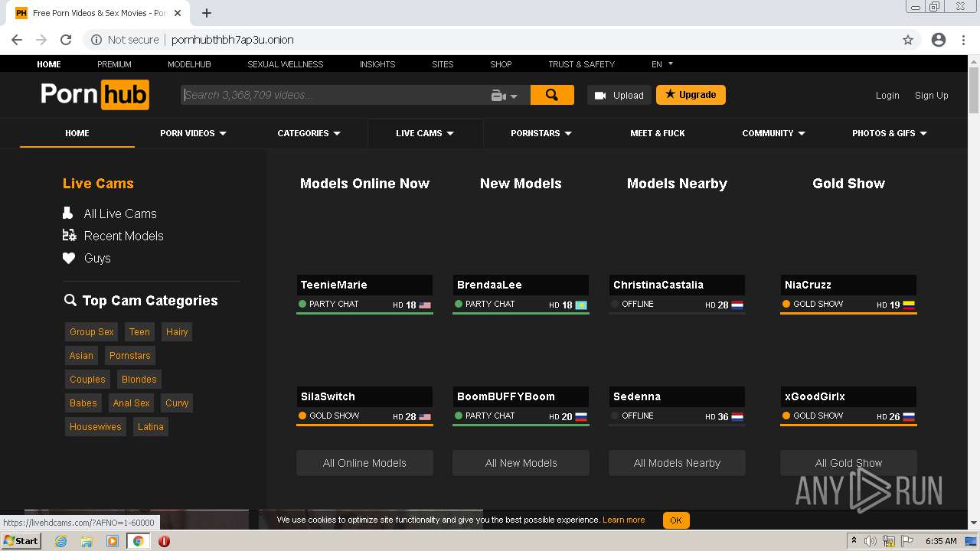980x551 pixels.
Task: Launch Internet Explorer from the taskbar
Action: click(61, 541)
